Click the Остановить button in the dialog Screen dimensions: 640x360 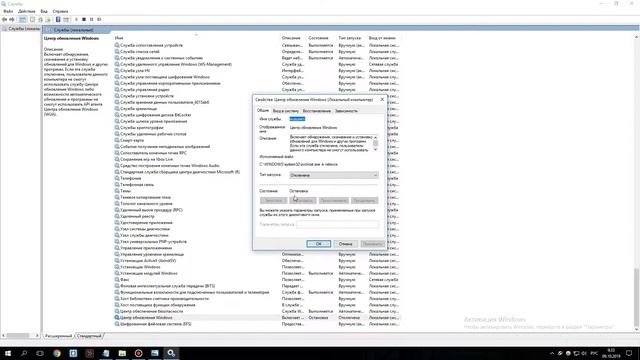pyautogui.click(x=303, y=200)
